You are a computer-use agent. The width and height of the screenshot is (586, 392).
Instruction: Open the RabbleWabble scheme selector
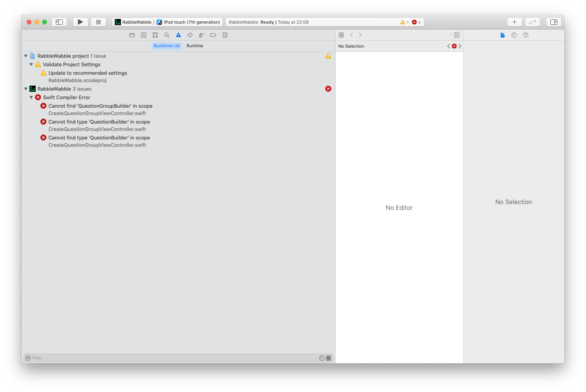(133, 22)
